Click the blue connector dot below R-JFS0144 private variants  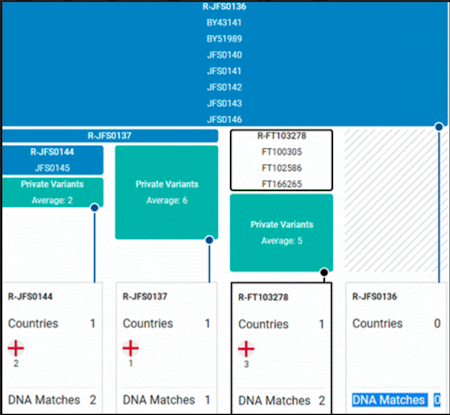coord(95,208)
